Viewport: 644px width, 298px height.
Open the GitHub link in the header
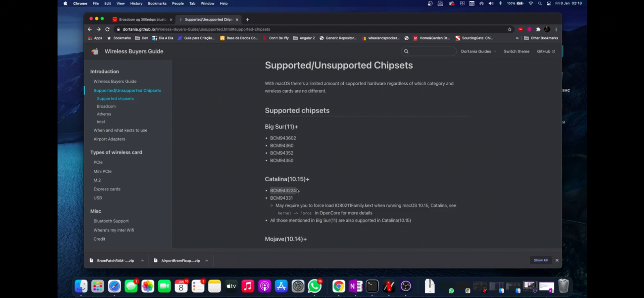click(546, 51)
